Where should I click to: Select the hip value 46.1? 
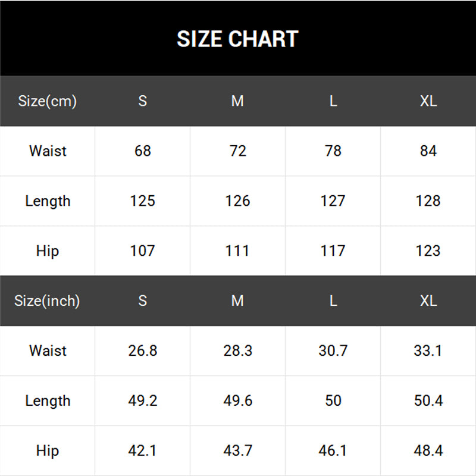[x=333, y=451]
